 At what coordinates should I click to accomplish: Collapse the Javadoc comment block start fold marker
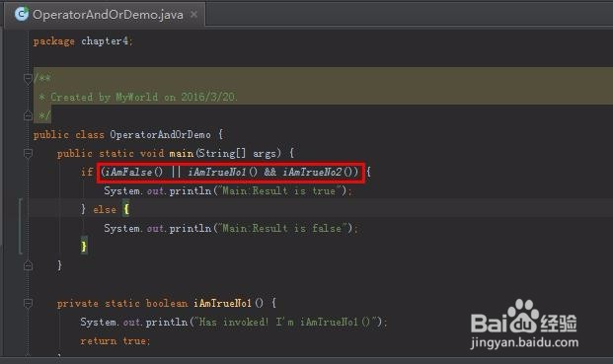coord(28,79)
